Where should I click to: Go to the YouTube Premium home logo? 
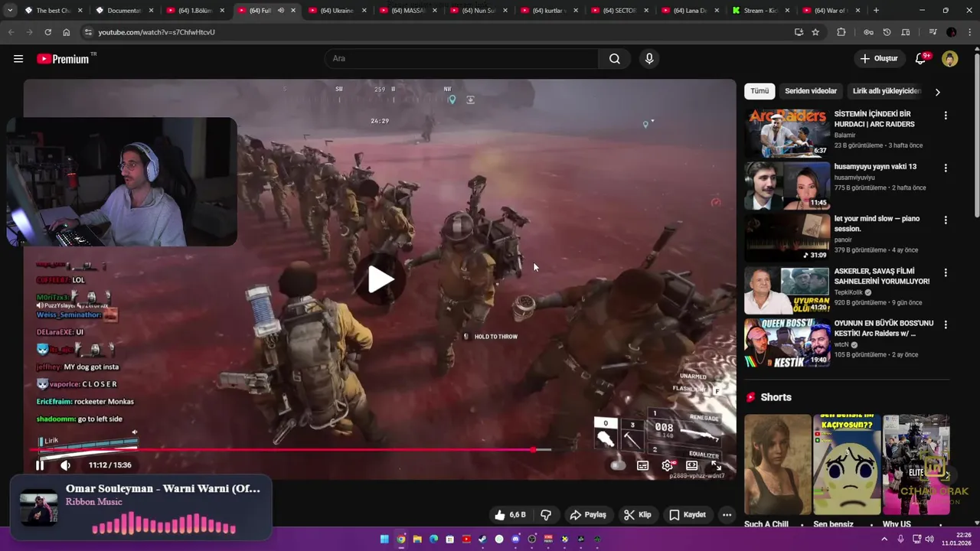click(63, 59)
